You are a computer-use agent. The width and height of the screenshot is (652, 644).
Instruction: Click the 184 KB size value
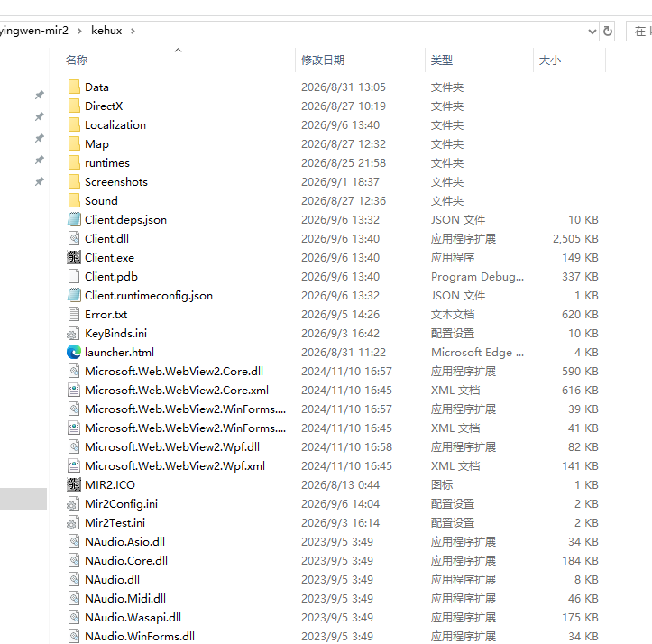coord(580,560)
